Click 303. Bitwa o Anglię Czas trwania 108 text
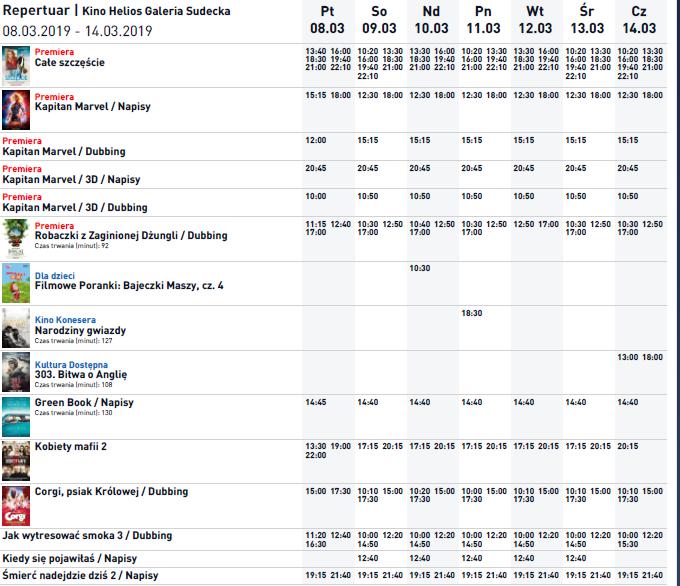This screenshot has width=680, height=586. click(73, 385)
